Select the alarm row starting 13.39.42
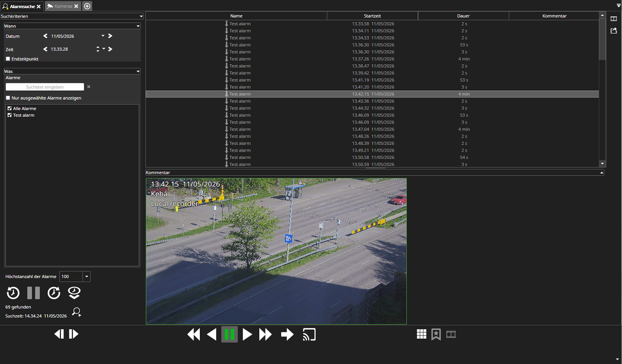Image resolution: width=622 pixels, height=364 pixels. (372, 73)
